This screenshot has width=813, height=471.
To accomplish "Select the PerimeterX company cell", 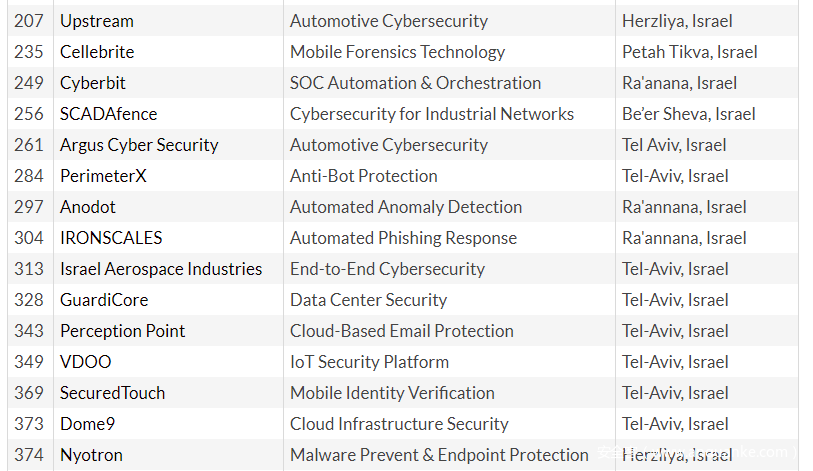I will coord(103,176).
